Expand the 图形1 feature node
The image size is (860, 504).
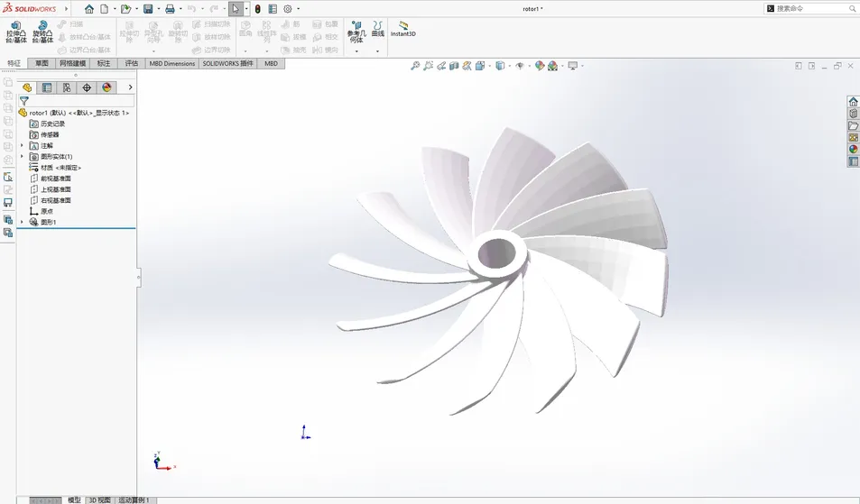pos(23,222)
